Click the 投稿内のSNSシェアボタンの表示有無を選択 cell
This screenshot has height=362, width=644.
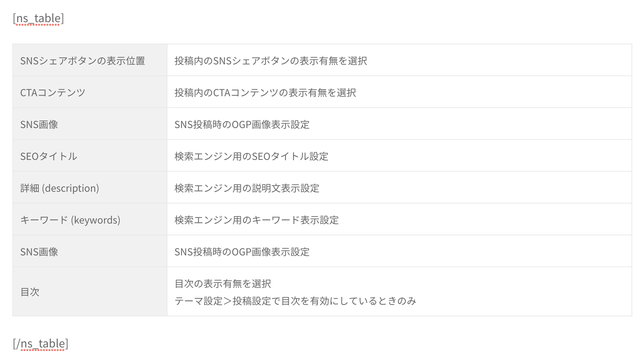(270, 61)
